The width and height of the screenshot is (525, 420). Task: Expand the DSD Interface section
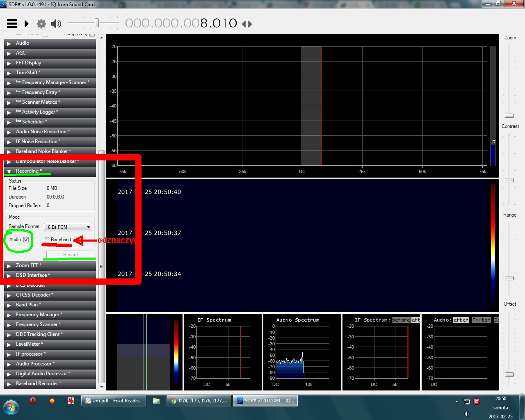(50, 275)
